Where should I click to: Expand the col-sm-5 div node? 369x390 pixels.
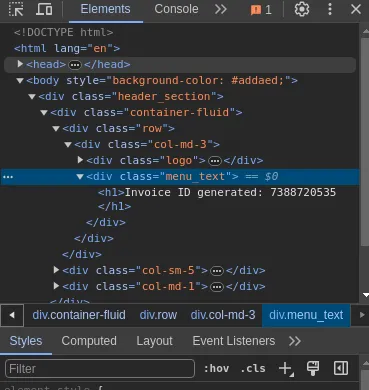pos(56,270)
